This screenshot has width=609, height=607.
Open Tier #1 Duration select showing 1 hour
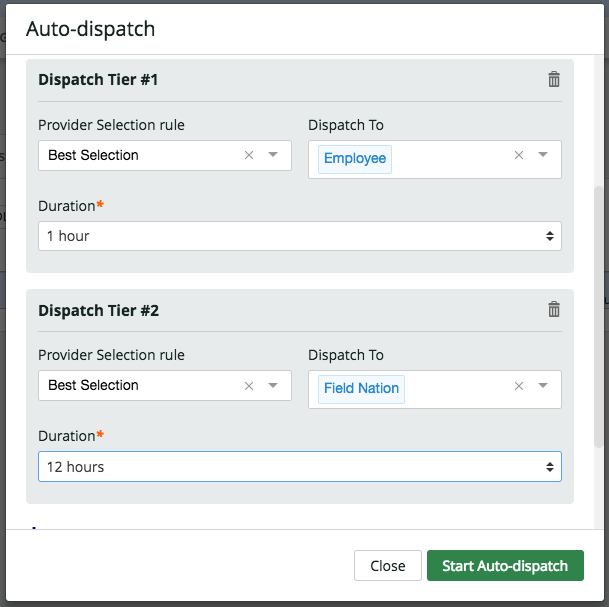click(x=299, y=236)
